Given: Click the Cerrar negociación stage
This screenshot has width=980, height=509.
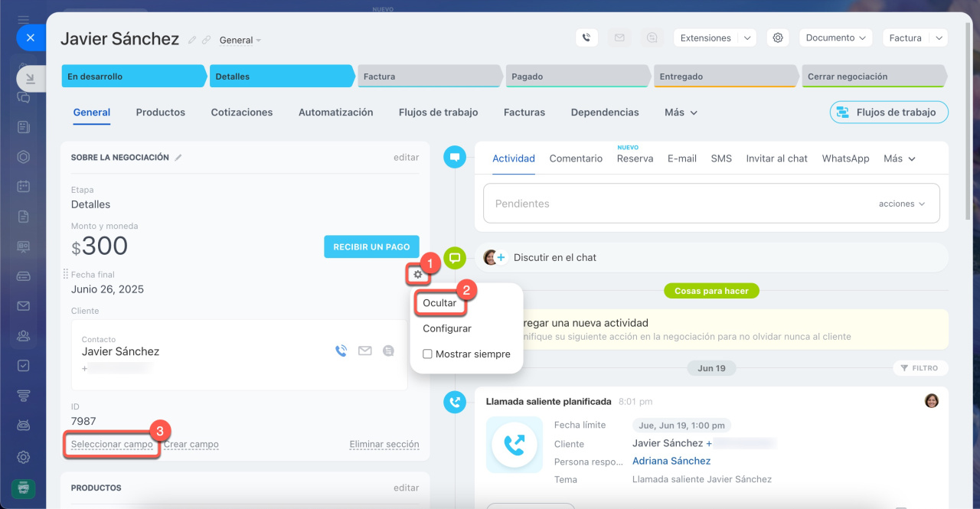Looking at the screenshot, I should click(874, 77).
